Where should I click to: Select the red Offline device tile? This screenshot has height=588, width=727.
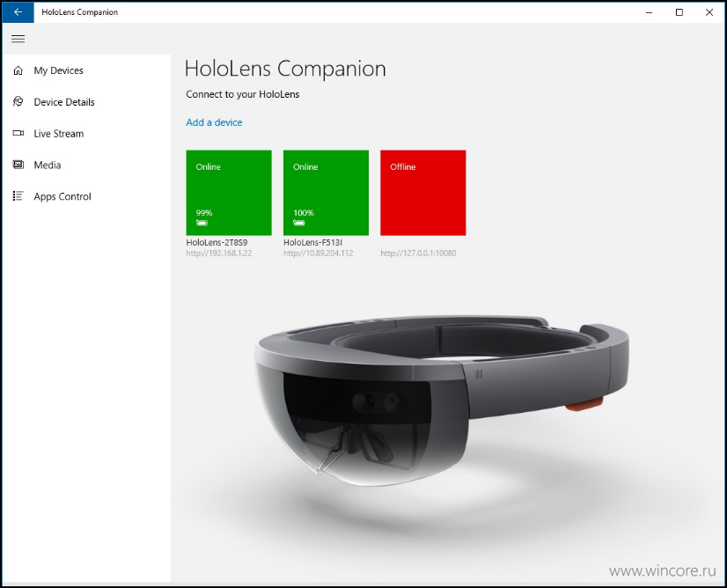(x=422, y=193)
